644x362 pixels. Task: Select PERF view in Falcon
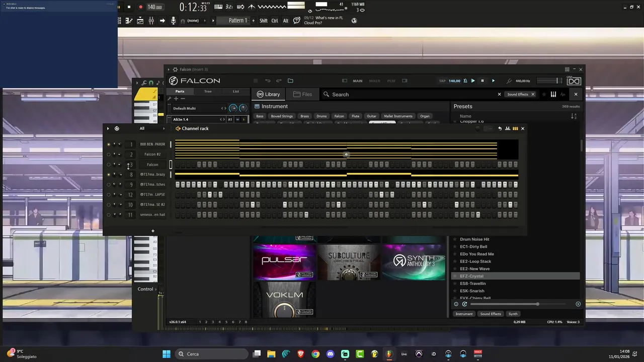[391, 80]
